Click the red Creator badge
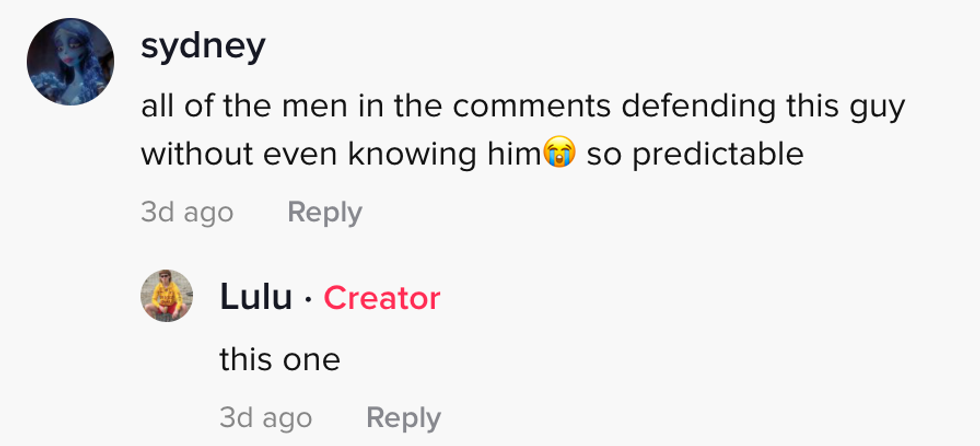The width and height of the screenshot is (980, 446). [382, 297]
